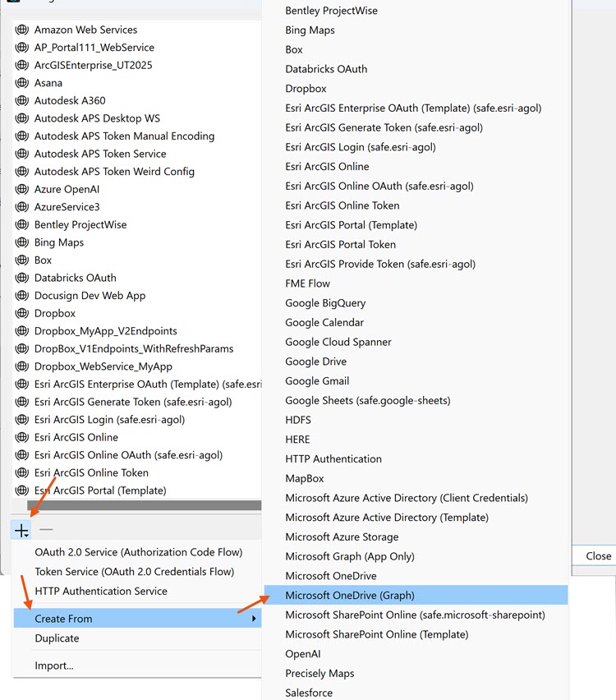616x700 pixels.
Task: Select Dropbox_WebService_MyApp entry
Action: tap(103, 367)
